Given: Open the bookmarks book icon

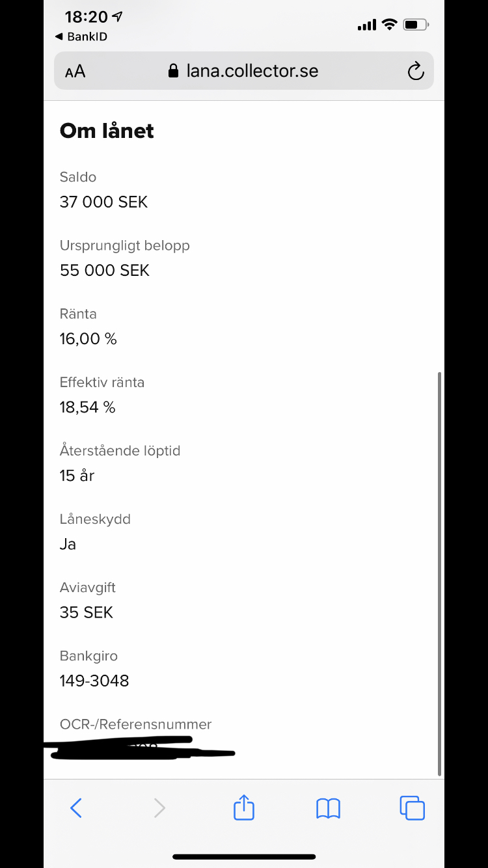Looking at the screenshot, I should point(328,808).
